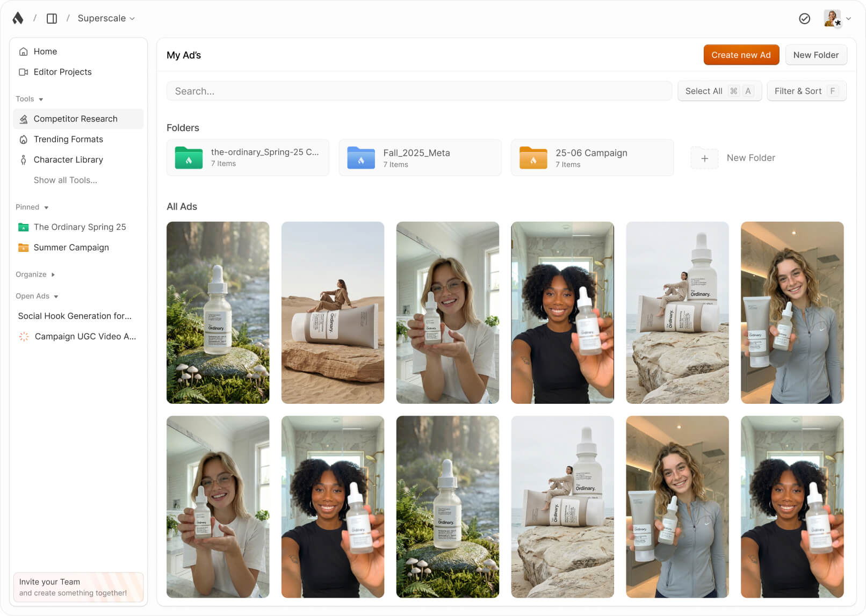Open second bottom-row ad, woman in black shirt

tap(333, 507)
